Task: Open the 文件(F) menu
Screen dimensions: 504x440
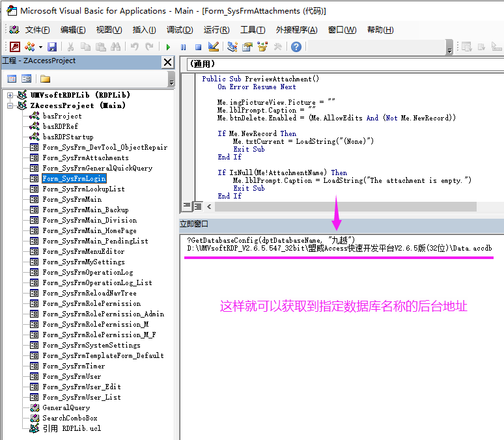Action: click(x=38, y=30)
